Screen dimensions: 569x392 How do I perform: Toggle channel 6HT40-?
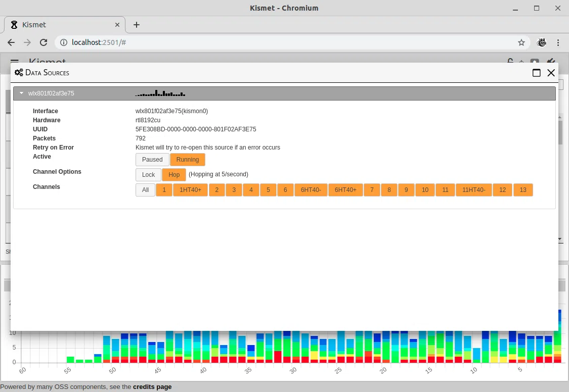click(311, 190)
